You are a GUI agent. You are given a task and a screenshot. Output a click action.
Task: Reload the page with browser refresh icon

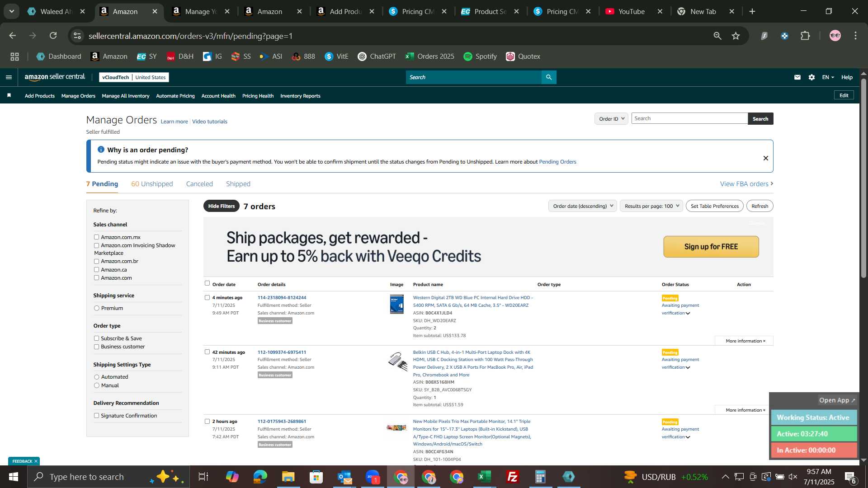[53, 36]
